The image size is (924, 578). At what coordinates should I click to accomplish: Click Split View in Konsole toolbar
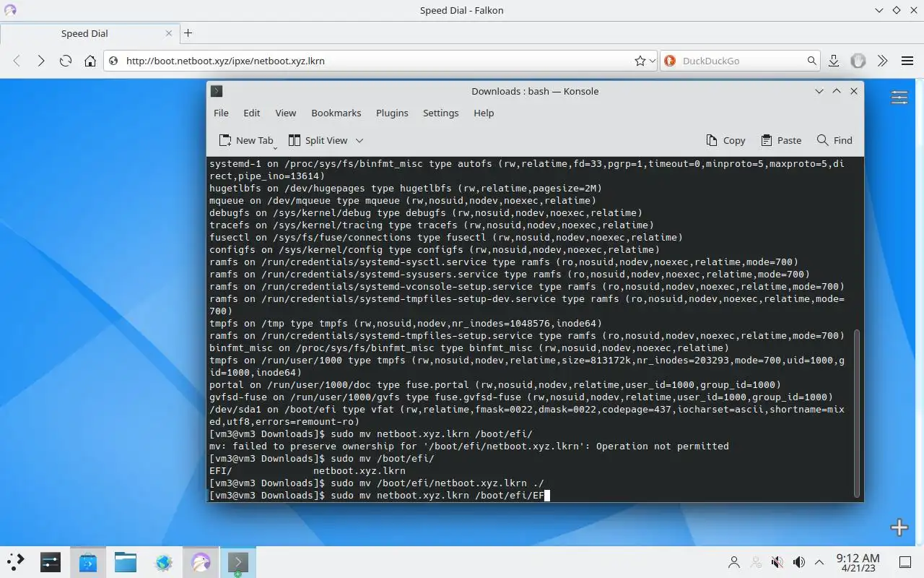(318, 140)
